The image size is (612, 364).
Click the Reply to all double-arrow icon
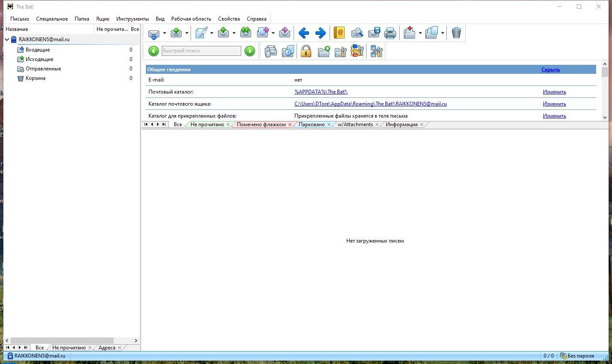tap(245, 33)
